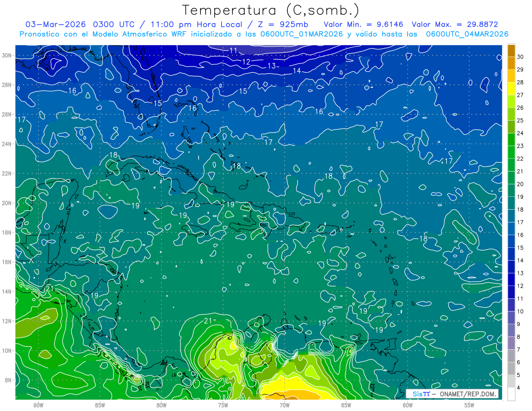
Task: Click the contour label "11" on the map
Action: click(234, 51)
